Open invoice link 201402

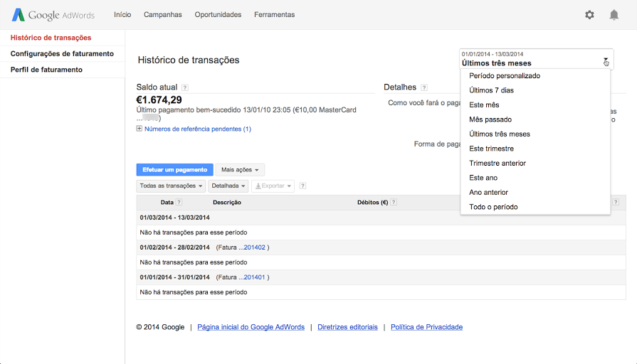[253, 247]
